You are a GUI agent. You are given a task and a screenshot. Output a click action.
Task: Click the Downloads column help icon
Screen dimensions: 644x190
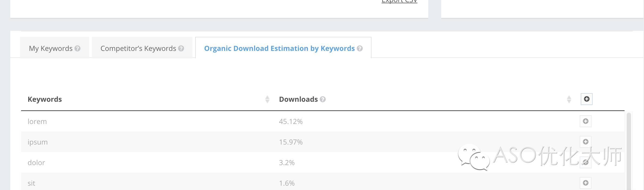323,99
